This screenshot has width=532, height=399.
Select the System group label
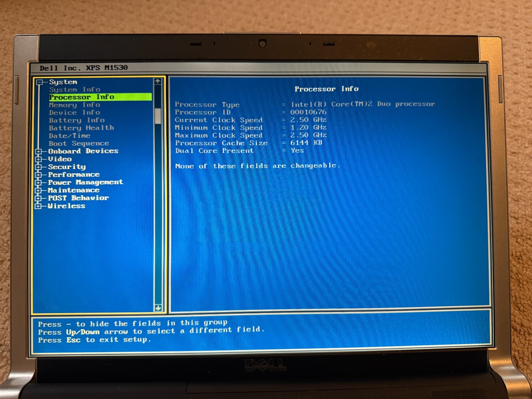pyautogui.click(x=63, y=82)
